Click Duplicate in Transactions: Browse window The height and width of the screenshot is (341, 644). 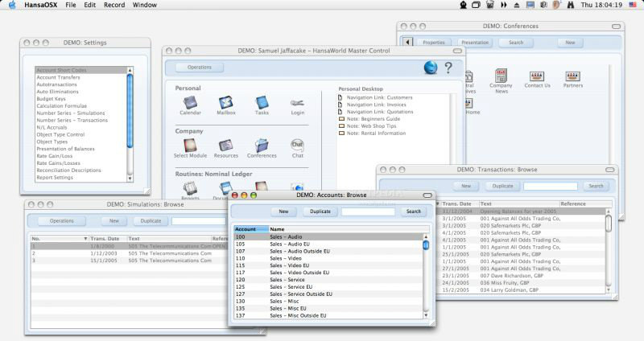(x=502, y=186)
